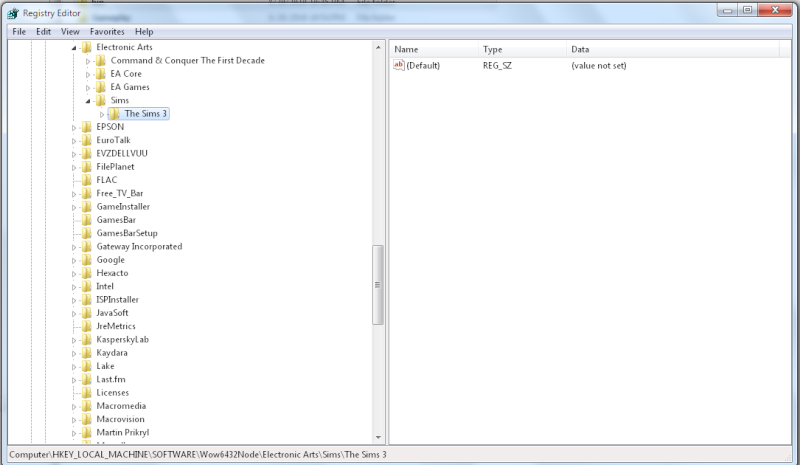Click the EA Core folder icon
This screenshot has width=800, height=465.
pyautogui.click(x=101, y=74)
